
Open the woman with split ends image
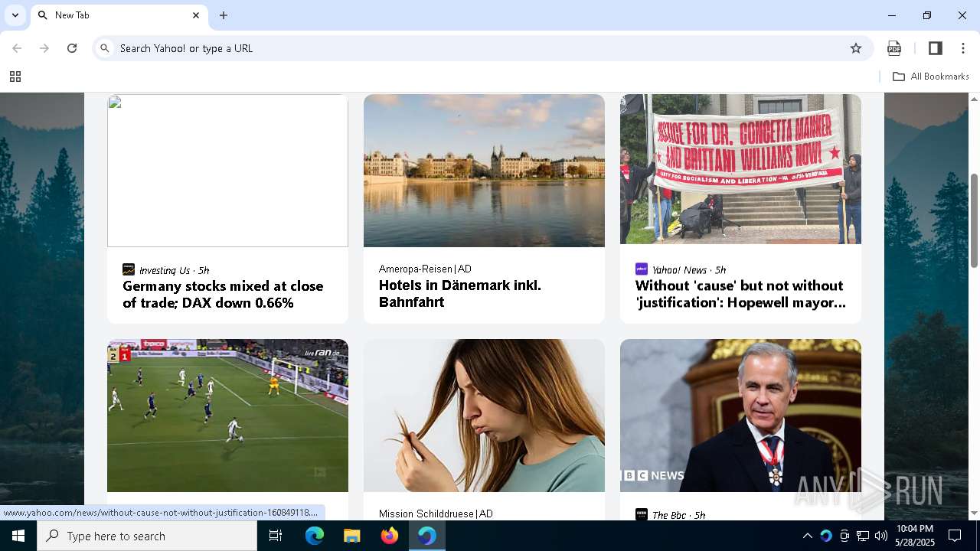pyautogui.click(x=484, y=416)
